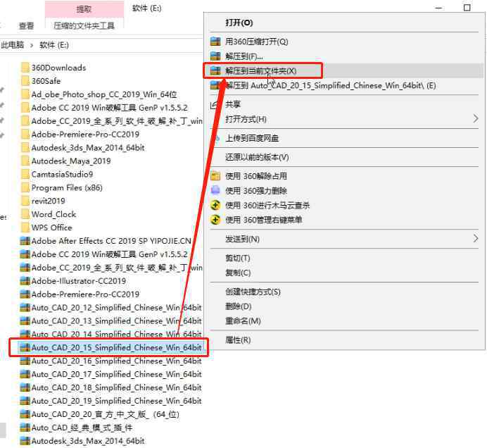Select Autodesk_3ds_Max_2014_64bit folder name
This screenshot has width=487, height=448.
(x=88, y=148)
